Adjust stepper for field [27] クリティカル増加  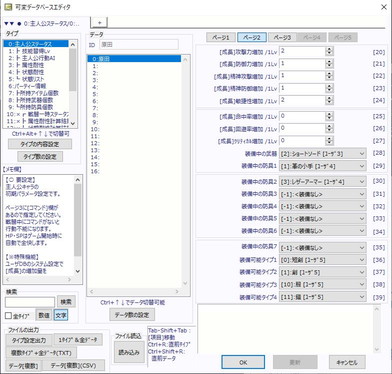coord(329,141)
